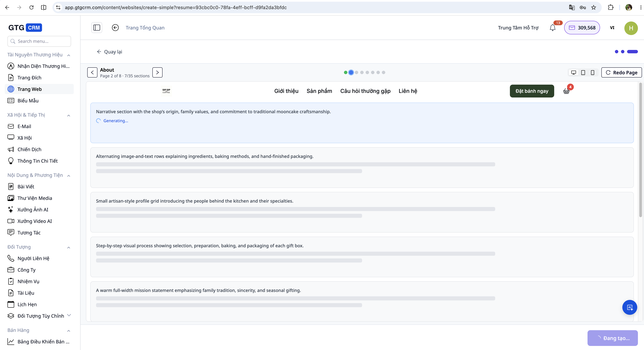
Task: Click the browser address bar URL
Action: (176, 7)
